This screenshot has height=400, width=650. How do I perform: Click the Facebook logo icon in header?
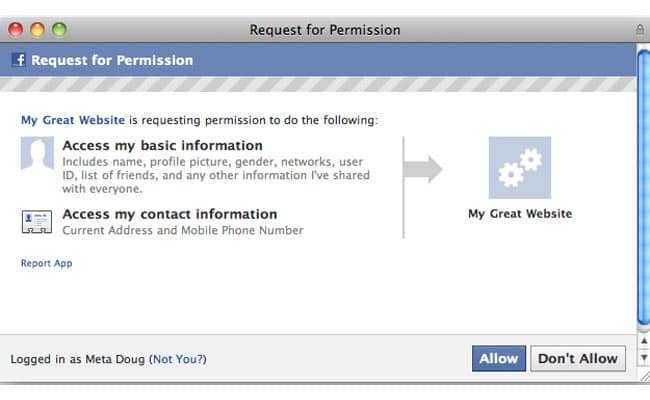[x=18, y=60]
